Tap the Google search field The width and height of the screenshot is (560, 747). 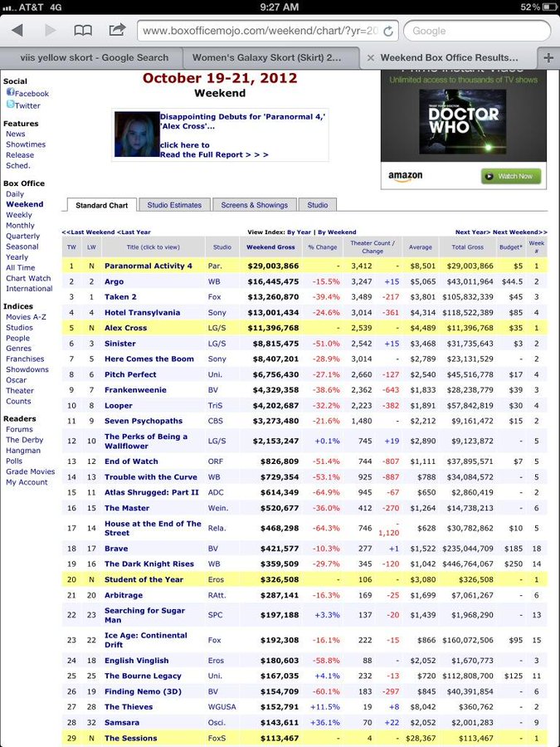(477, 31)
